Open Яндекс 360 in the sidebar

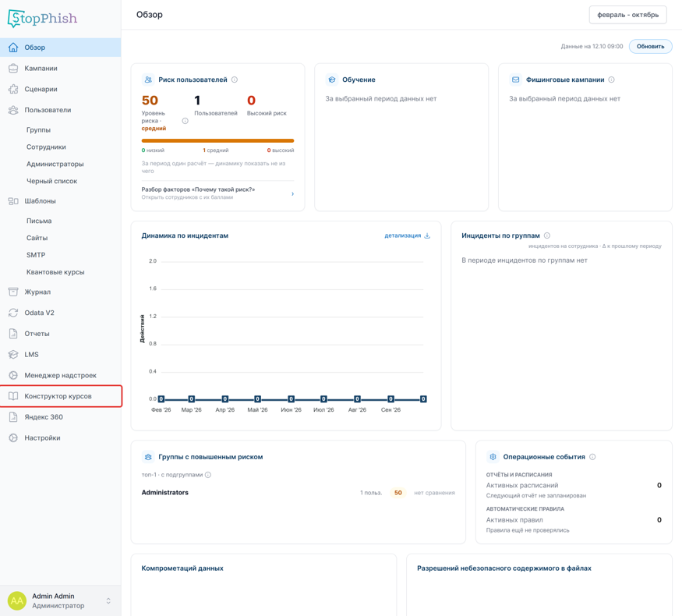(x=61, y=417)
